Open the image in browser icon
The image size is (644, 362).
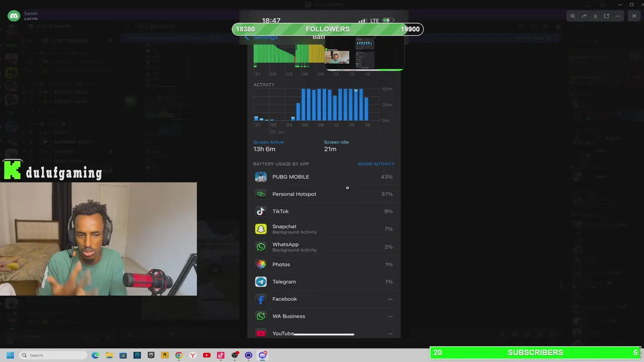(606, 16)
